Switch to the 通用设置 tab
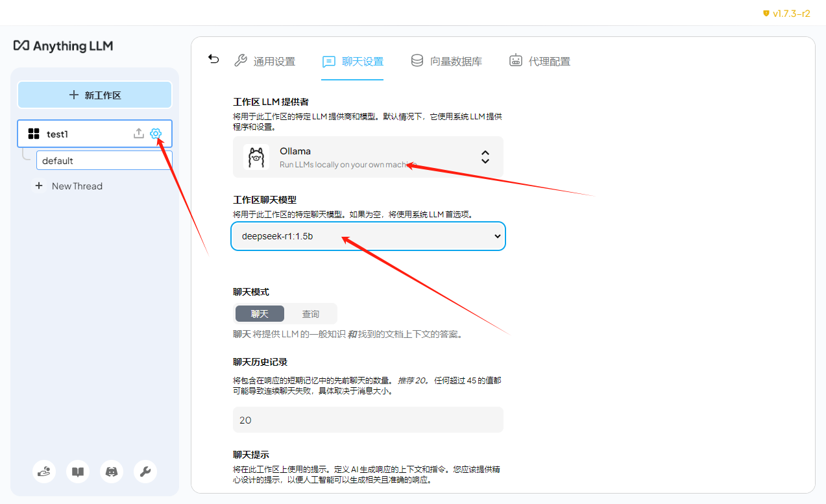This screenshot has width=826, height=504. coord(265,62)
